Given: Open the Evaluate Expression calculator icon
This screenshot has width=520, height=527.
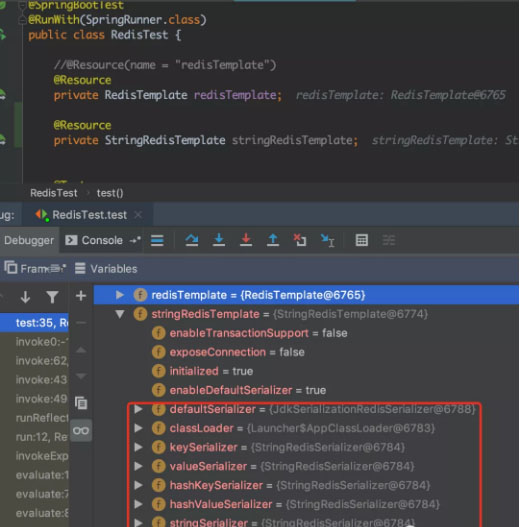Looking at the screenshot, I should coord(362,240).
